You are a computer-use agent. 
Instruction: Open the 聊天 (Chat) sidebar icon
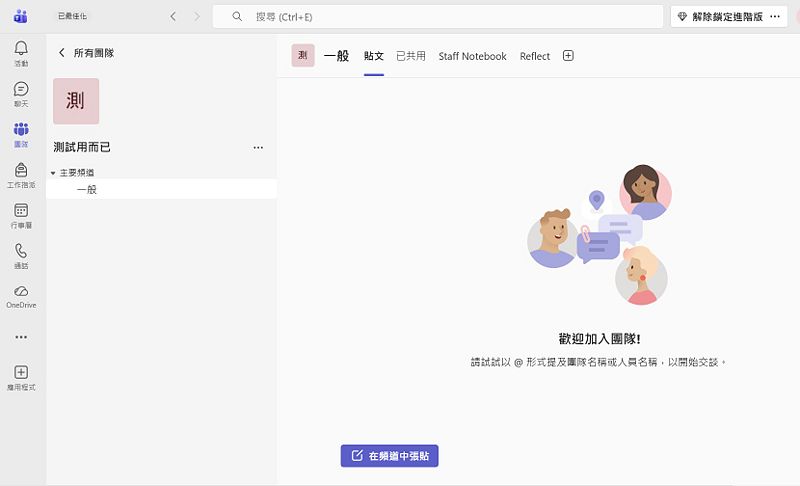(x=21, y=93)
